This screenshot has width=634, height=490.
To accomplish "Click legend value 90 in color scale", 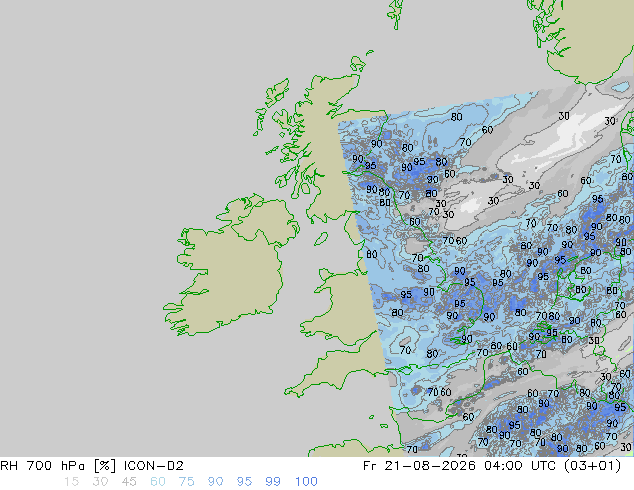I will point(215,482).
